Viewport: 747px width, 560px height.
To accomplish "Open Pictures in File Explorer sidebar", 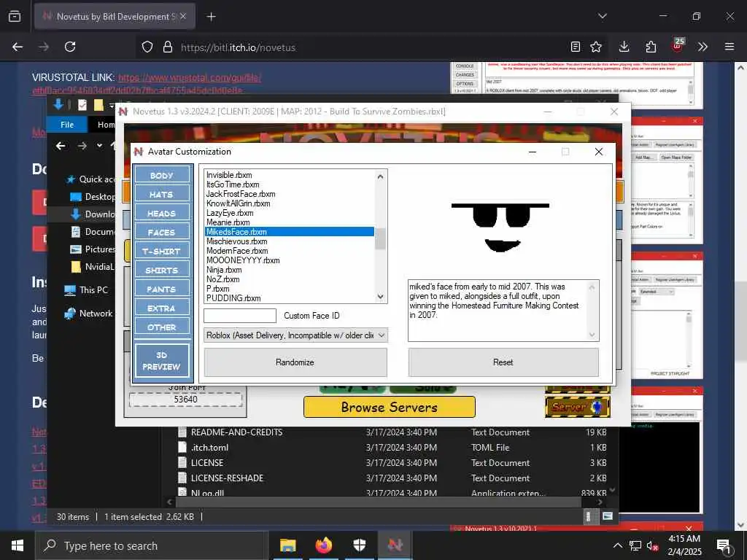I will pos(93,249).
